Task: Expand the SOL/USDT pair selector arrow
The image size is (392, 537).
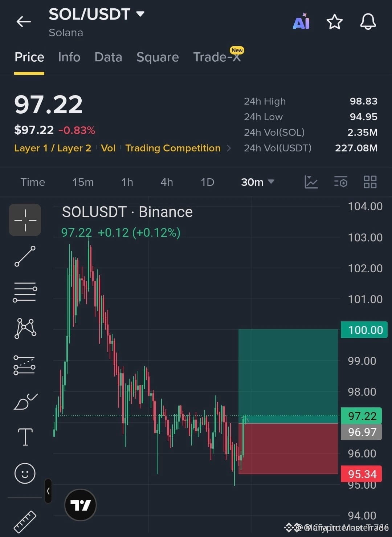Action: coord(140,14)
